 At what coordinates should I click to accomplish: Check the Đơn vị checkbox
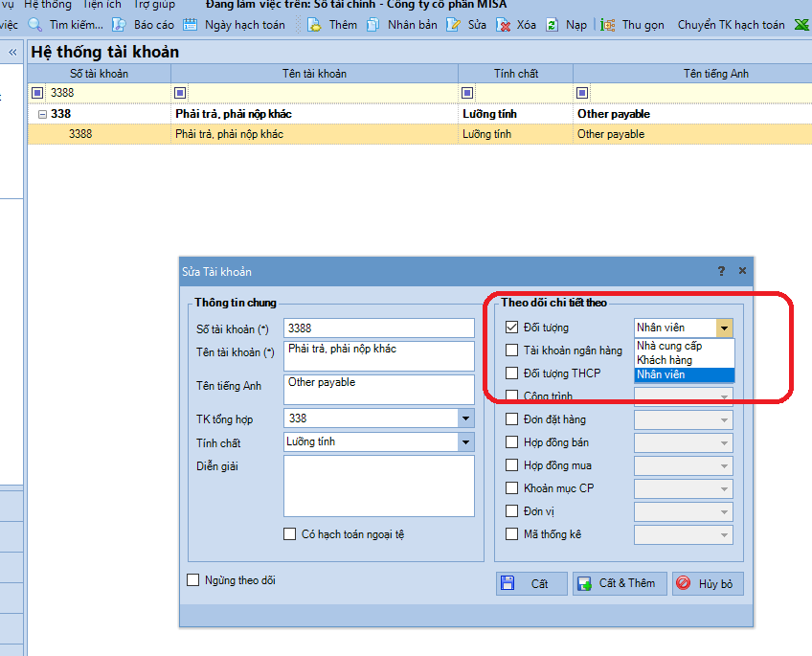(x=511, y=511)
